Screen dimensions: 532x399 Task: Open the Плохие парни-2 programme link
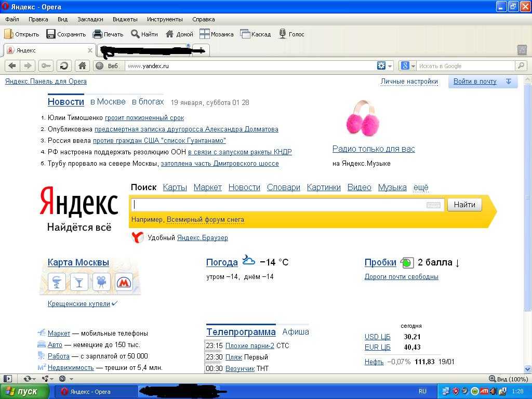[250, 345]
